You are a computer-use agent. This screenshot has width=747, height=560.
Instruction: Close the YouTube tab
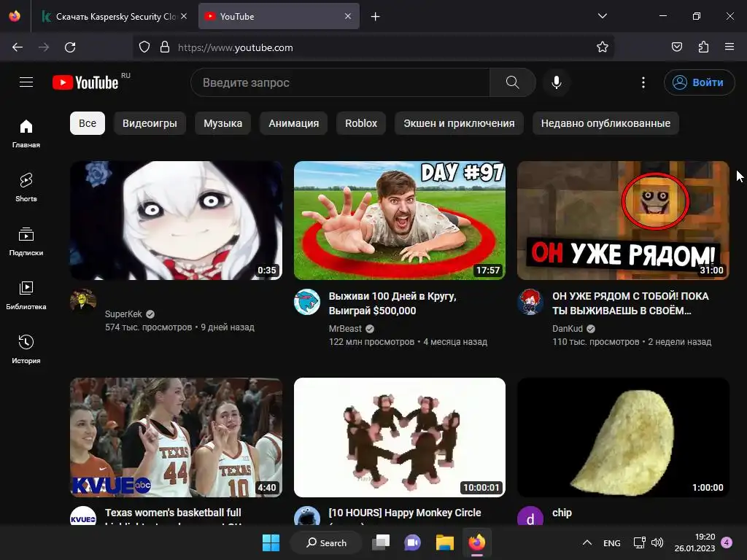pyautogui.click(x=348, y=16)
